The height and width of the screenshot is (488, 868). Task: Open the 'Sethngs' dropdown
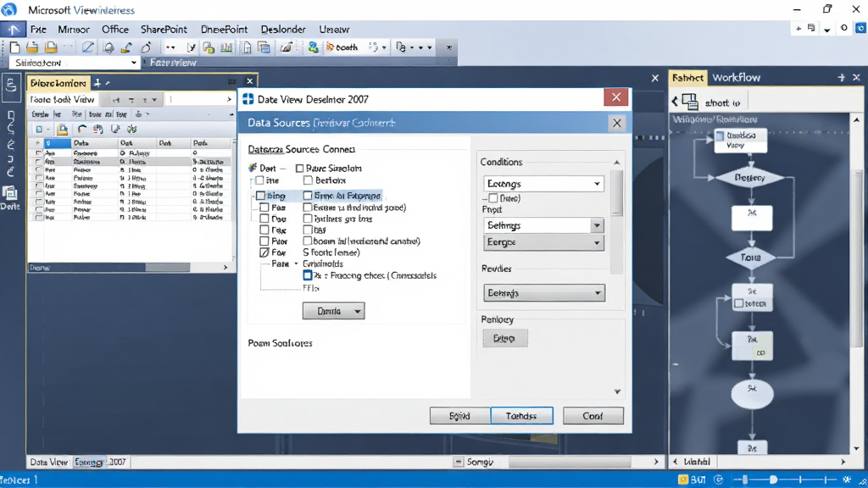tap(543, 225)
